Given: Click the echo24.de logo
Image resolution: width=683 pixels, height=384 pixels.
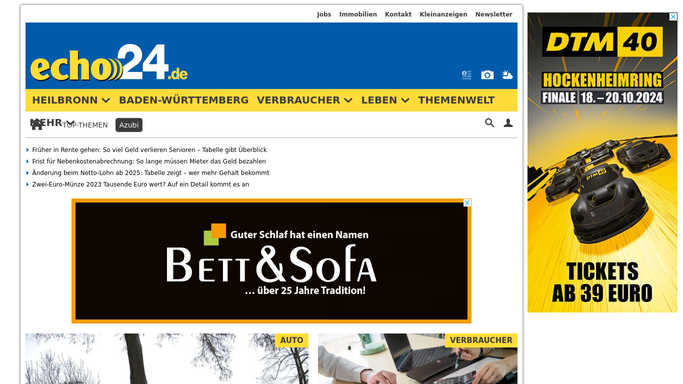Looking at the screenshot, I should [109, 63].
